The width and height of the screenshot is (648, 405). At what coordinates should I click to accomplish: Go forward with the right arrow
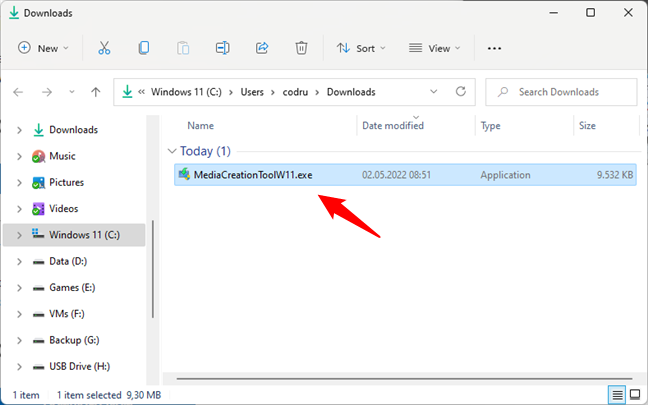(47, 92)
